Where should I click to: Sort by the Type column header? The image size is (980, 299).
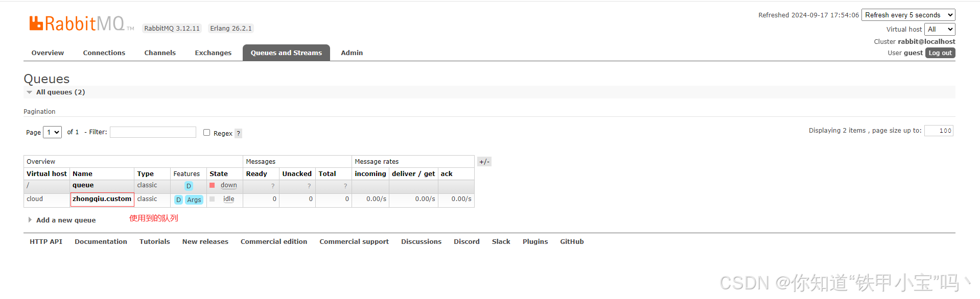145,173
